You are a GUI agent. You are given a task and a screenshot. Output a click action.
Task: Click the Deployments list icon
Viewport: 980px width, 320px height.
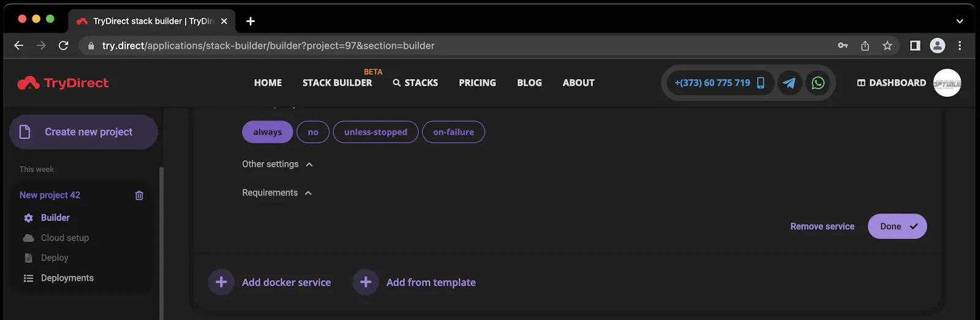(28, 278)
